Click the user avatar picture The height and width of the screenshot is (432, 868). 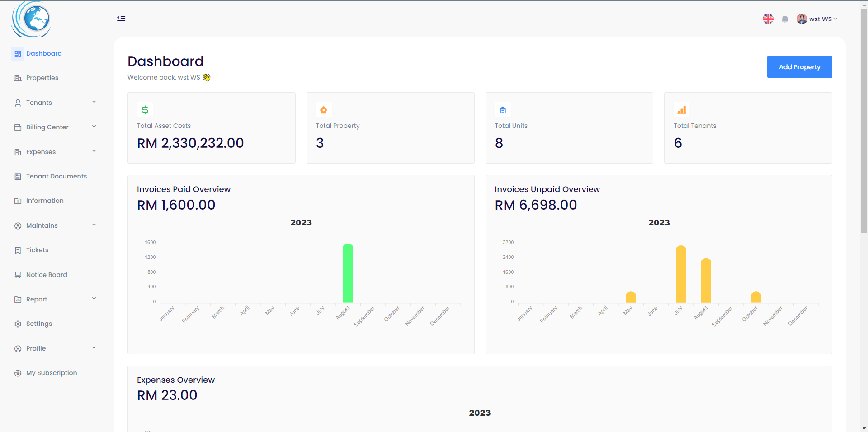point(802,19)
